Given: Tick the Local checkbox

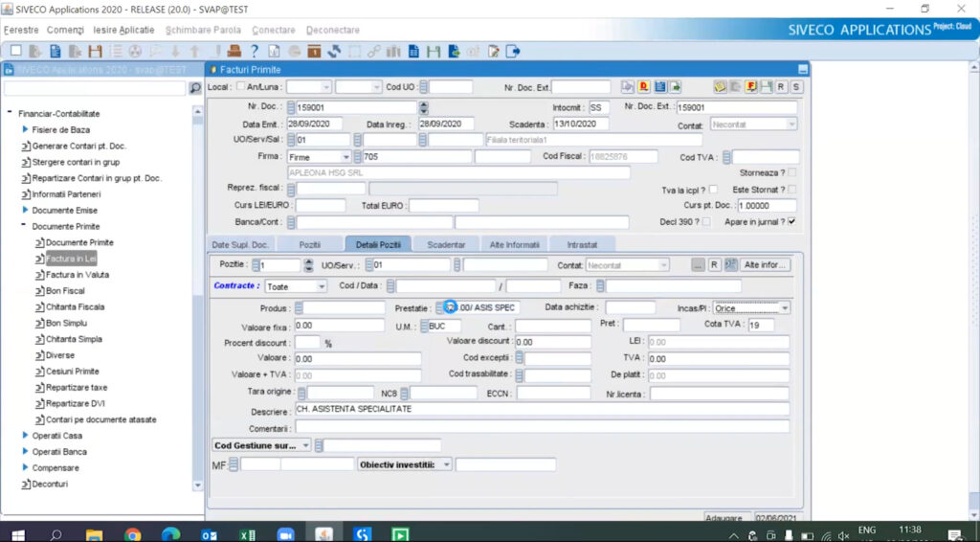Looking at the screenshot, I should pos(240,87).
